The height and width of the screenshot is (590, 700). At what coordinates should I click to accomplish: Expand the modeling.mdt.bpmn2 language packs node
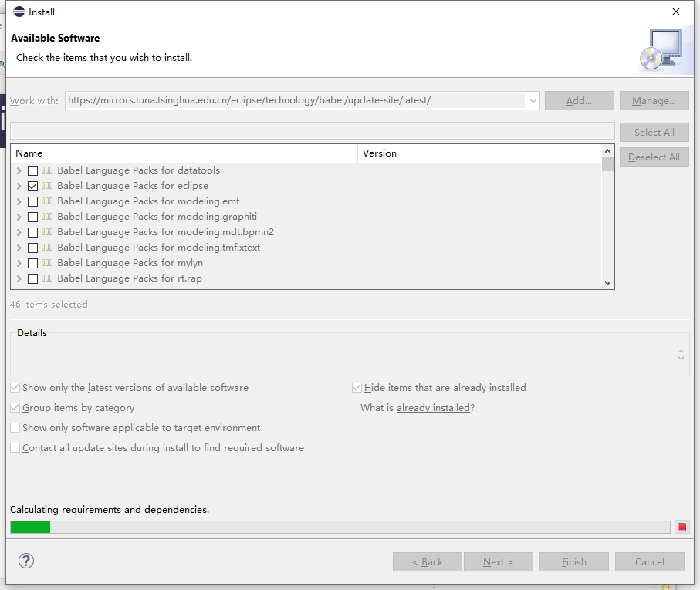(19, 232)
